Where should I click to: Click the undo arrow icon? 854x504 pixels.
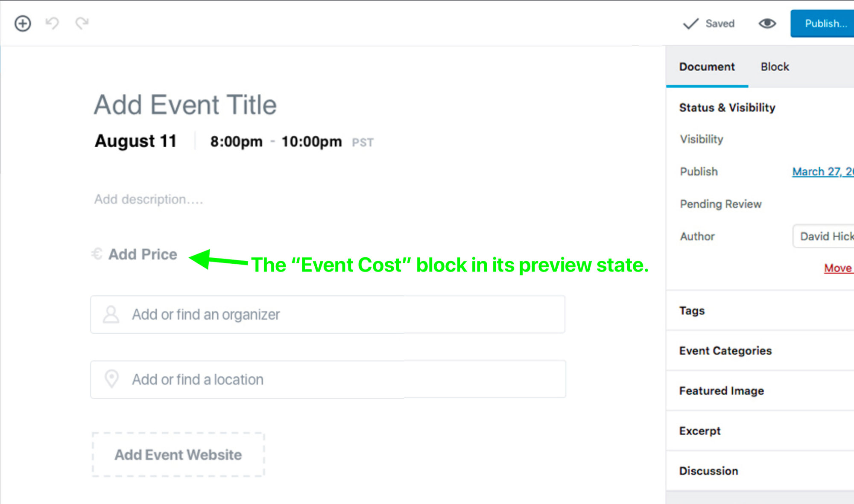(52, 23)
